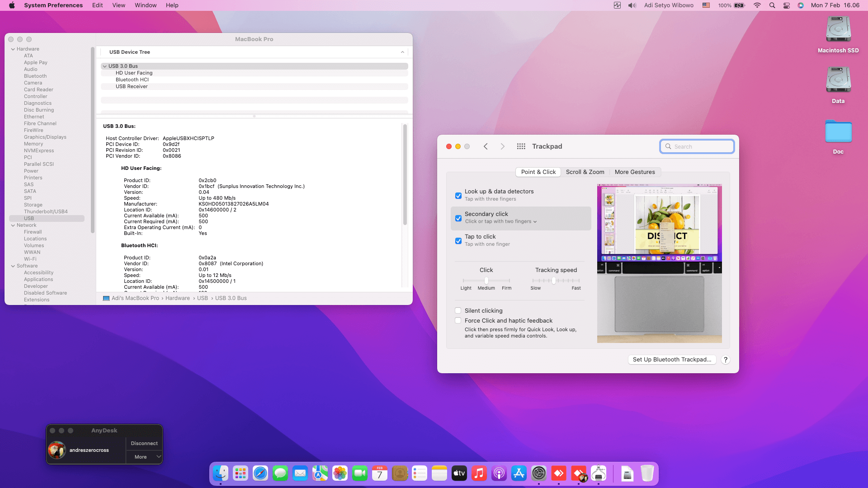Open Reminders from the dock
Image resolution: width=868 pixels, height=488 pixels.
coord(420,473)
